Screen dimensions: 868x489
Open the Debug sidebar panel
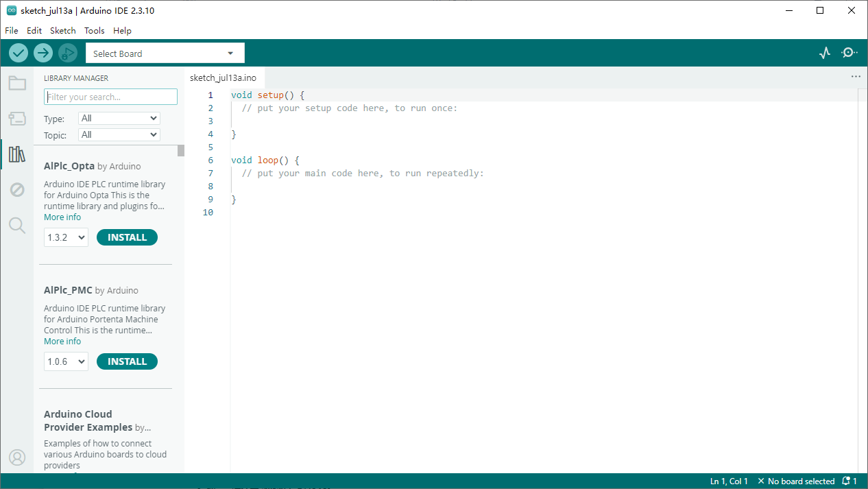17,190
